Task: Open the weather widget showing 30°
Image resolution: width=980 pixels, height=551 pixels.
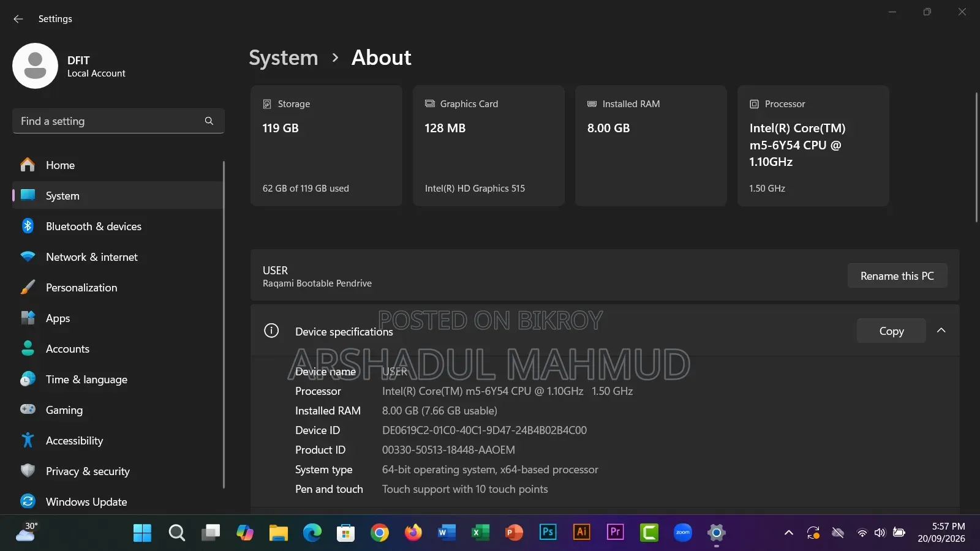Action: tap(26, 532)
